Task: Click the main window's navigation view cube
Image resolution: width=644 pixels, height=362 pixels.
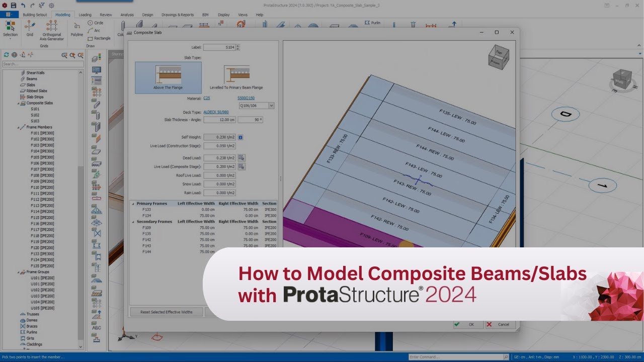Action: pyautogui.click(x=622, y=80)
